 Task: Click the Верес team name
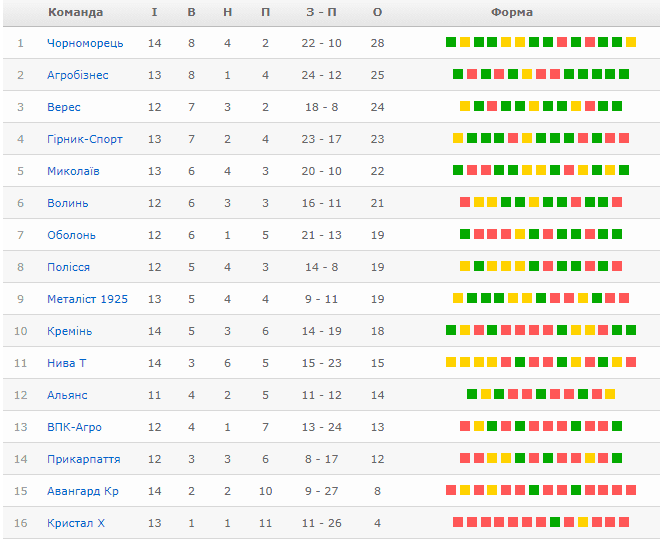pos(63,107)
